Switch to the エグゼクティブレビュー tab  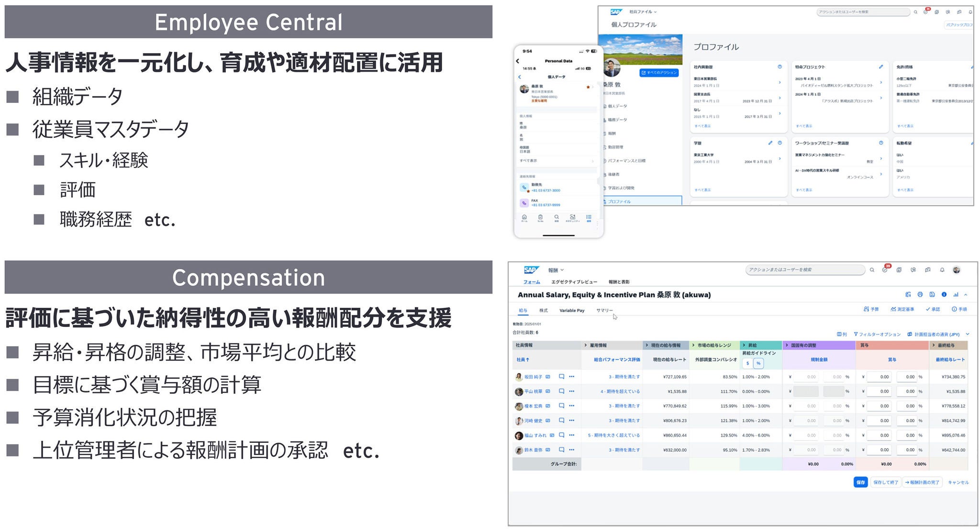click(574, 282)
